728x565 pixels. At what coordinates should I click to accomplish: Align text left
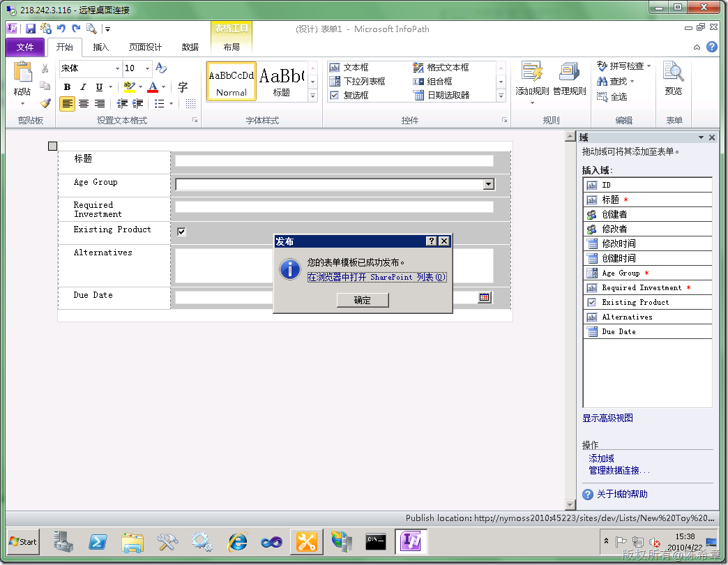click(68, 103)
